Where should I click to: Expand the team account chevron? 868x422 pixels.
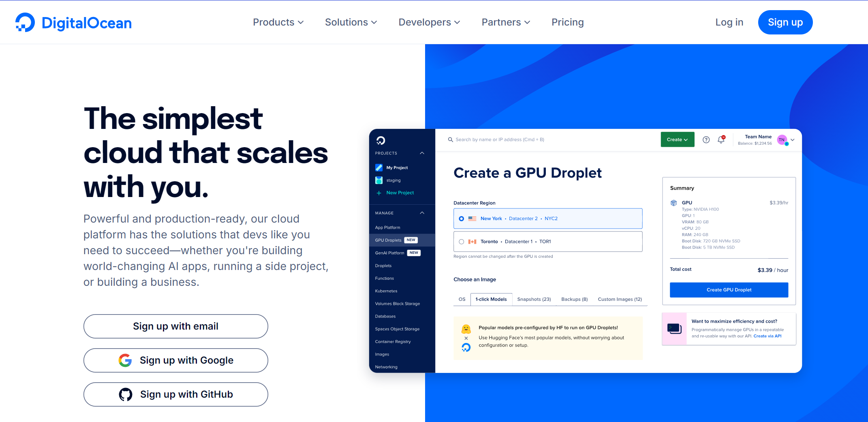point(793,140)
